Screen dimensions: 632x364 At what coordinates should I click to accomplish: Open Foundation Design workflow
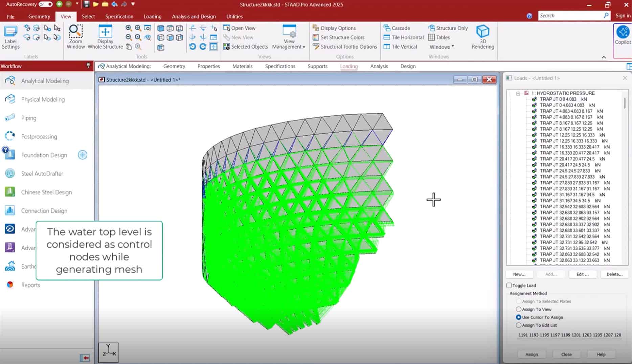[x=44, y=155]
